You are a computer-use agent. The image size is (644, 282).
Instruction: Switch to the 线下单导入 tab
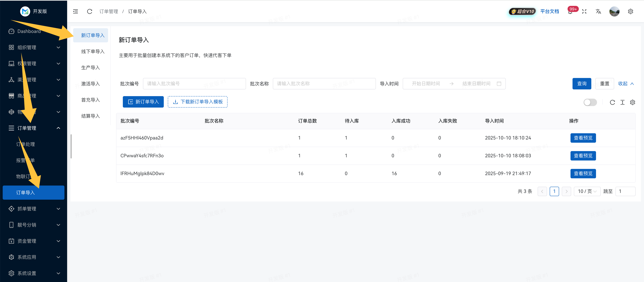(x=93, y=51)
